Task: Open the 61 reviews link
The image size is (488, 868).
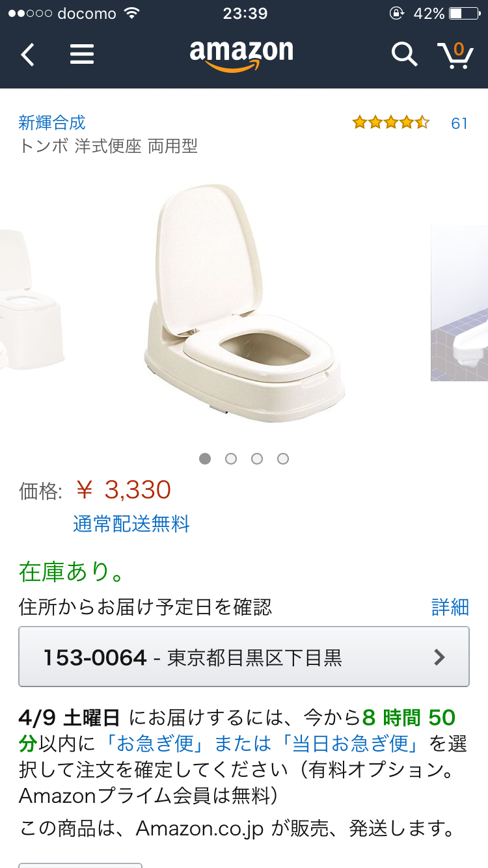Action: point(459,123)
